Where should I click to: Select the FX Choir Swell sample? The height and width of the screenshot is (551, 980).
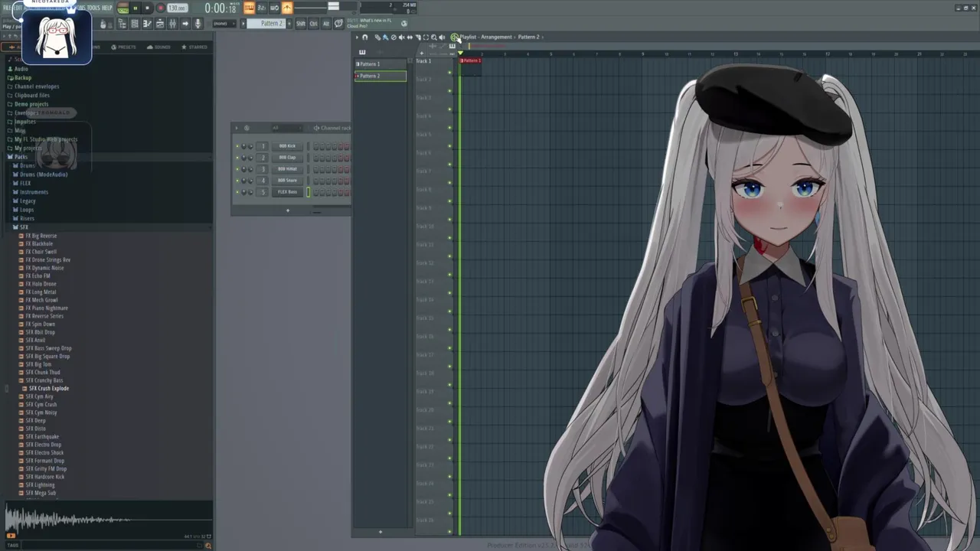pyautogui.click(x=41, y=252)
